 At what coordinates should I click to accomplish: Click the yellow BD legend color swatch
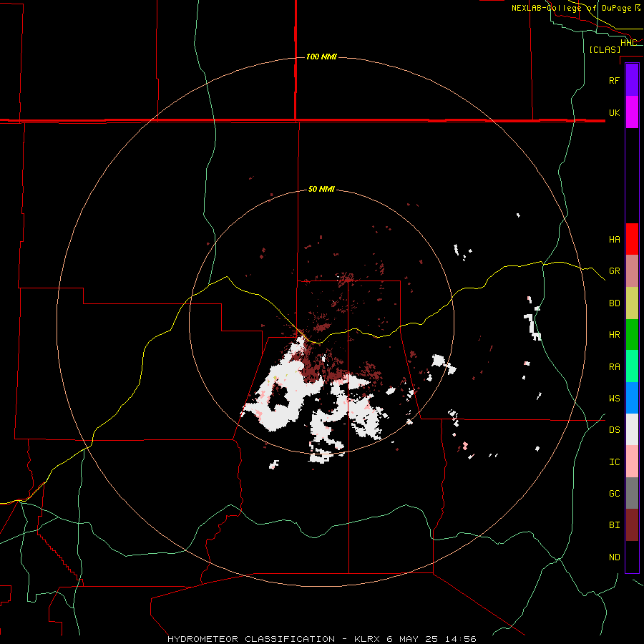632,303
